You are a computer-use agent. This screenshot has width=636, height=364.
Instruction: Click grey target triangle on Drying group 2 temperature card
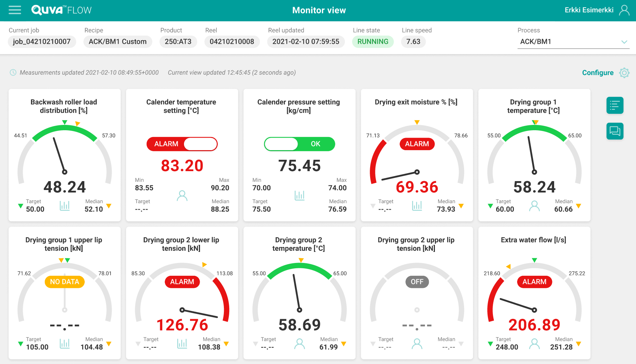coord(256,344)
